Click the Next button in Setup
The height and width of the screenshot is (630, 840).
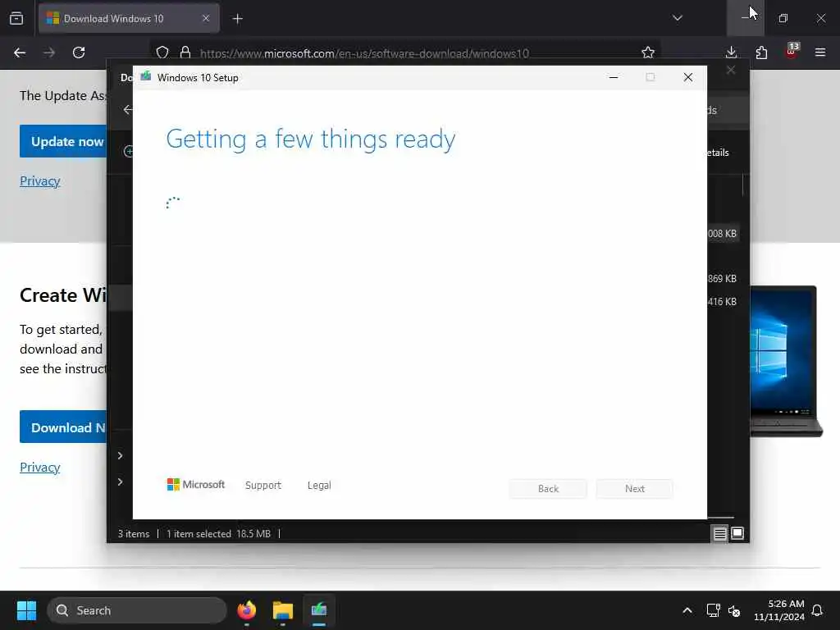coord(635,489)
